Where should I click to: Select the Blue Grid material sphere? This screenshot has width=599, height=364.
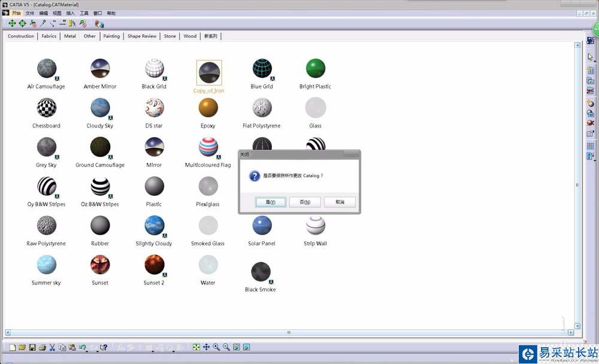point(262,68)
